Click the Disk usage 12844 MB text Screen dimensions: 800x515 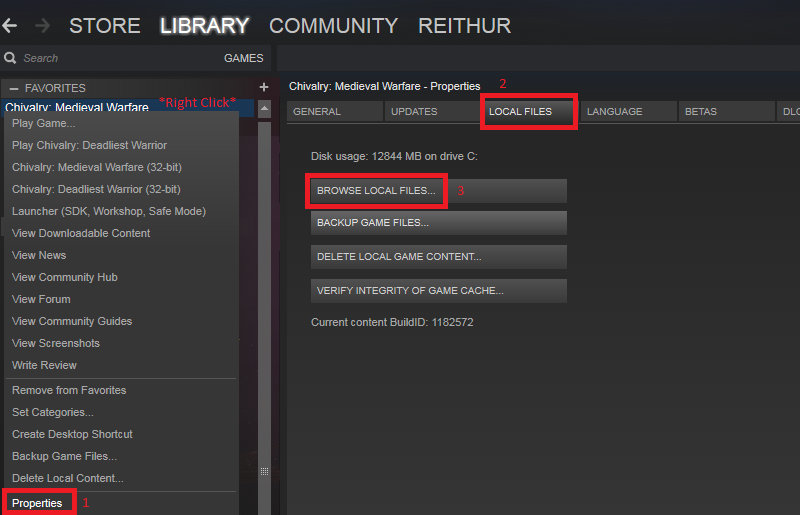(394, 156)
